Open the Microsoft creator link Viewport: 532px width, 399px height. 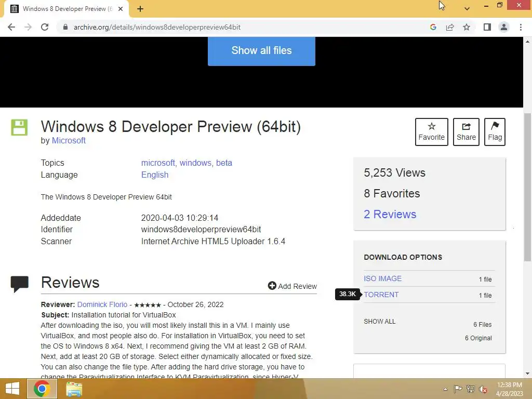tap(69, 140)
